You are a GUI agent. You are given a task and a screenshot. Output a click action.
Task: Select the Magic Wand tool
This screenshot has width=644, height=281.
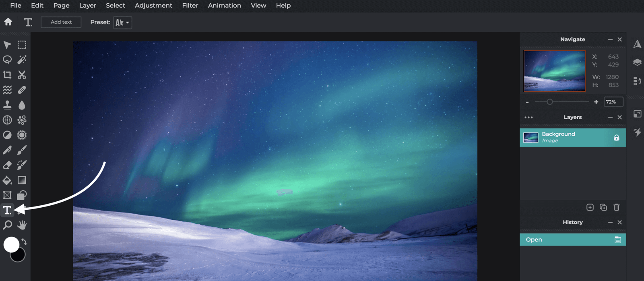(22, 60)
